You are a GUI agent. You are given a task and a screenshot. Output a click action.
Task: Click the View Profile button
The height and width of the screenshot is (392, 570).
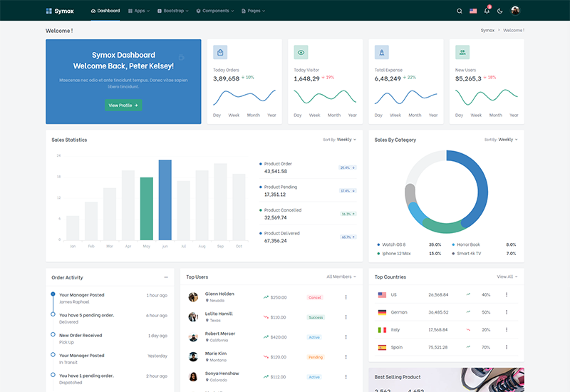tap(123, 105)
